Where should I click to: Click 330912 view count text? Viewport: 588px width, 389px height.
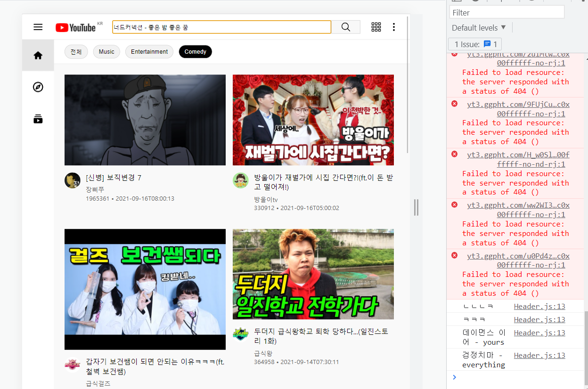tap(264, 208)
